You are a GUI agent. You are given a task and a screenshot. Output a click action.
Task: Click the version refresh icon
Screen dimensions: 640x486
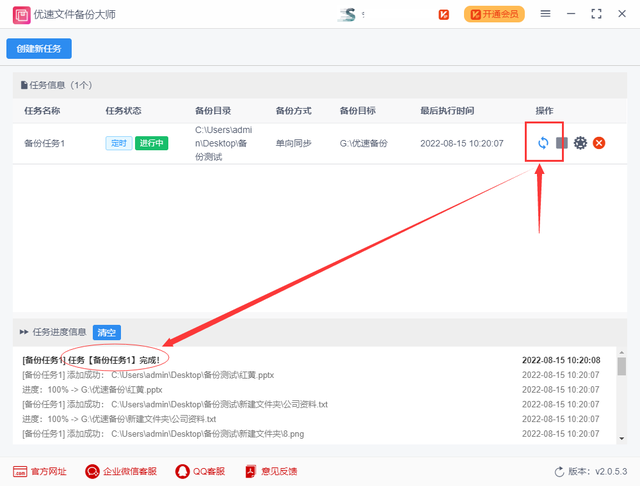point(559,472)
